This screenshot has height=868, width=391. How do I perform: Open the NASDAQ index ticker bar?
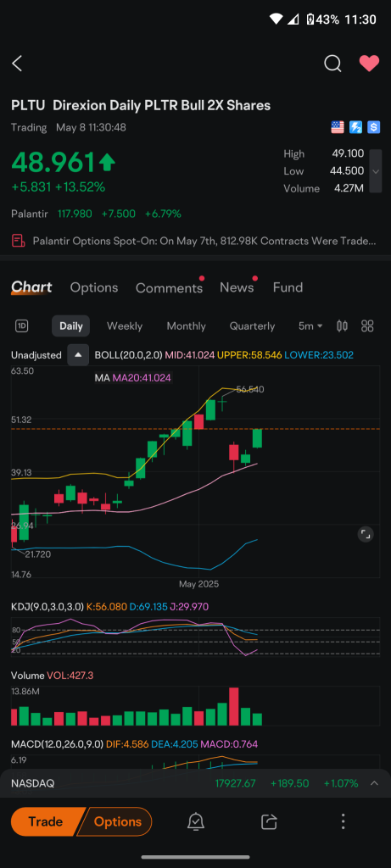point(195,783)
